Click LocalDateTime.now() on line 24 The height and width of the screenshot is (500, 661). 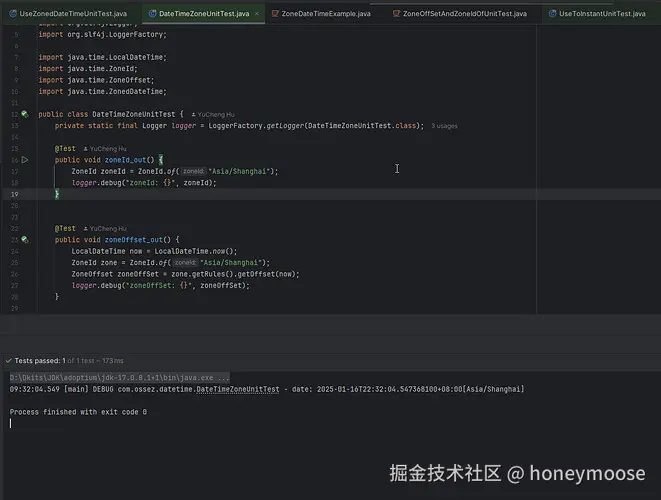click(x=194, y=251)
